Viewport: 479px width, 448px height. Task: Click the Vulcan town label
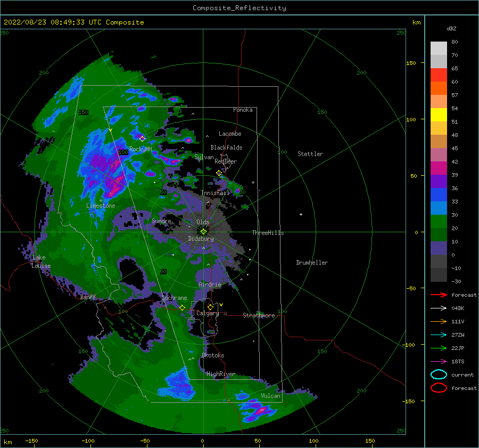point(271,396)
